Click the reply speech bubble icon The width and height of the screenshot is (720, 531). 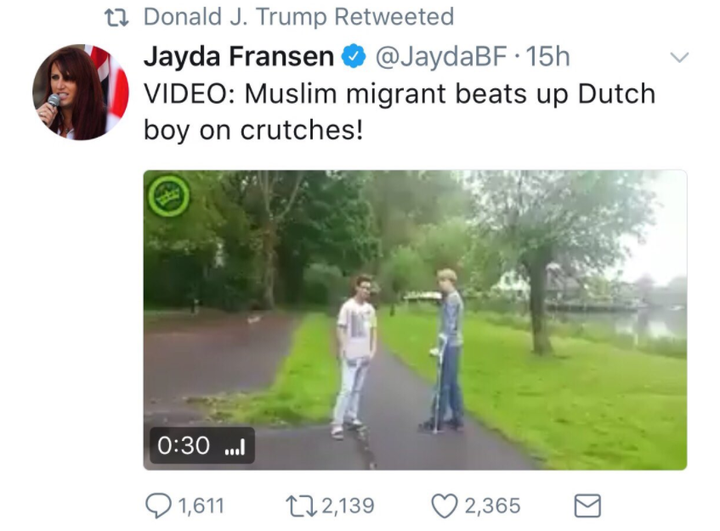point(159,505)
